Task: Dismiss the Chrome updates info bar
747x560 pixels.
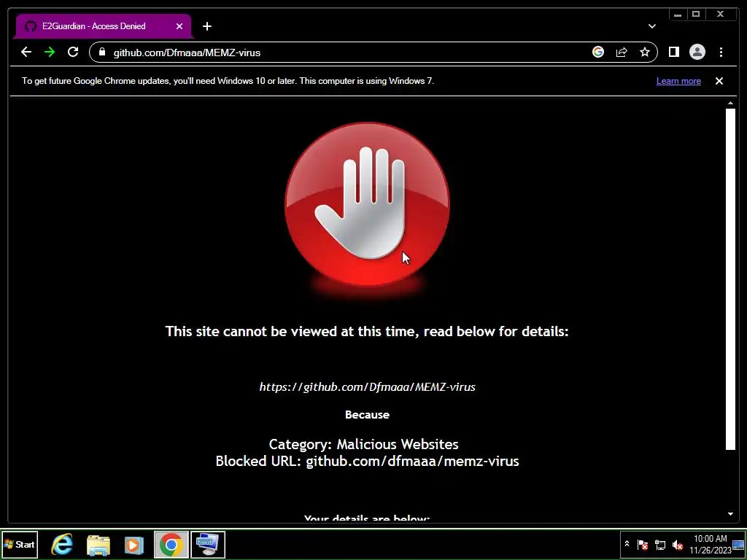Action: click(x=719, y=81)
